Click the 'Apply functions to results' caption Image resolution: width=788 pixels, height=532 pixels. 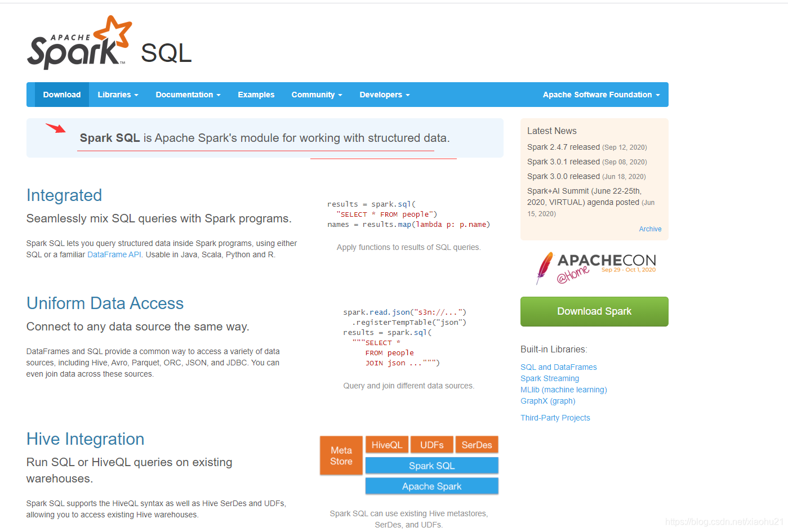tap(409, 247)
